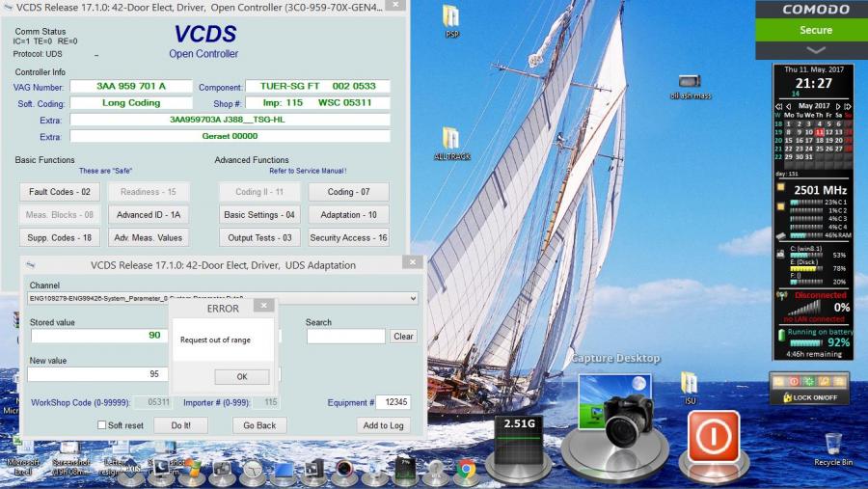
Task: Open the 'oil ash mass' desktop item
Action: coord(691,86)
